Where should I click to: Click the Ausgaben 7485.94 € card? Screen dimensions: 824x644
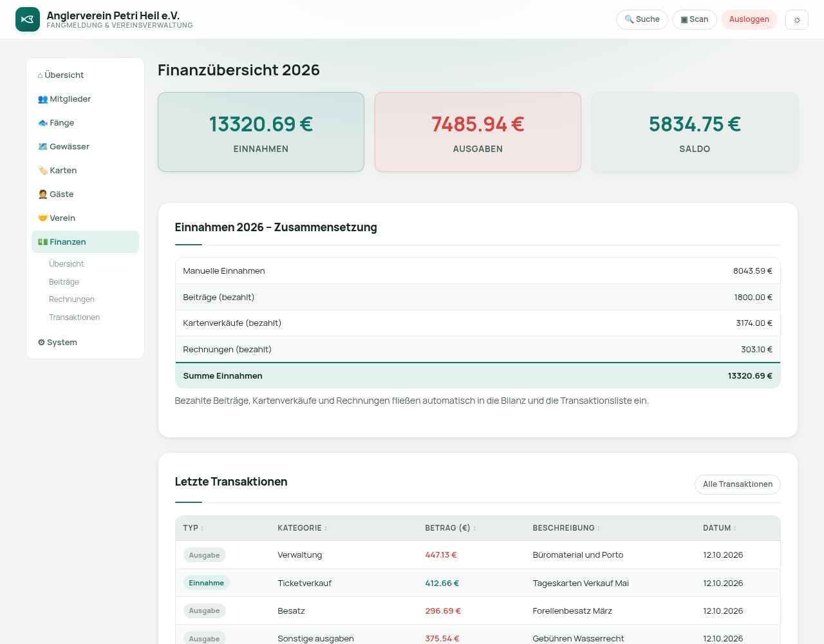pyautogui.click(x=478, y=132)
